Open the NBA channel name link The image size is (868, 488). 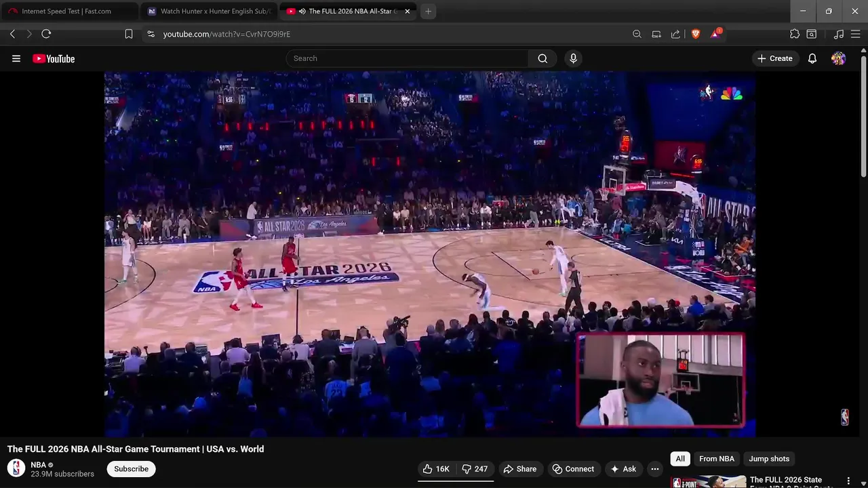click(38, 465)
